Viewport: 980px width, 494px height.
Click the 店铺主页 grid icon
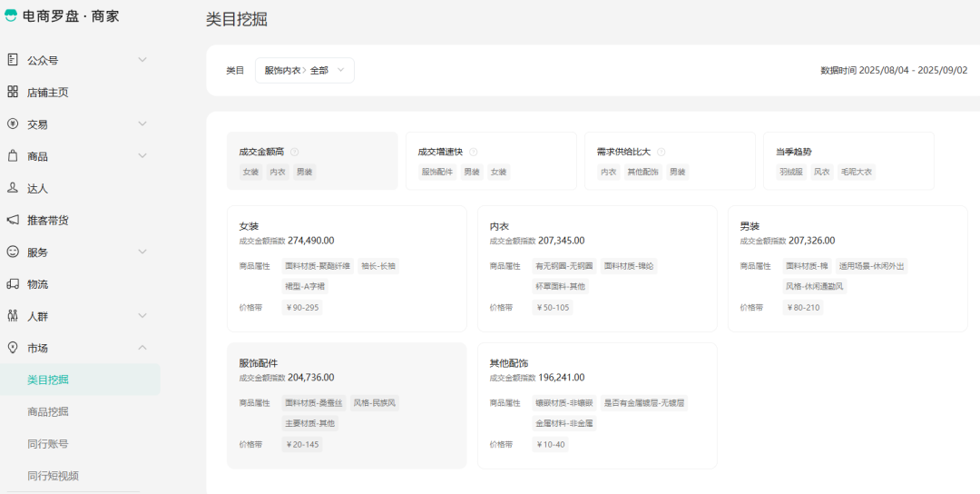coord(13,92)
